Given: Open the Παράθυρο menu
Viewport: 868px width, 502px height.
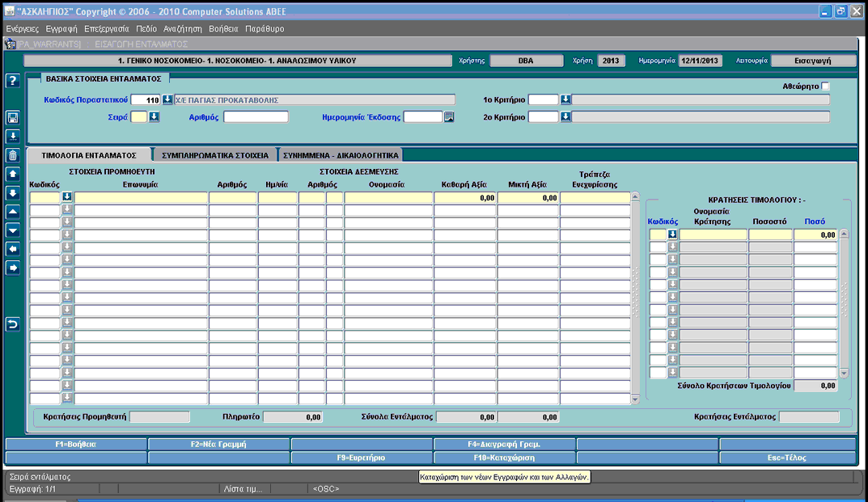Looking at the screenshot, I should (265, 29).
